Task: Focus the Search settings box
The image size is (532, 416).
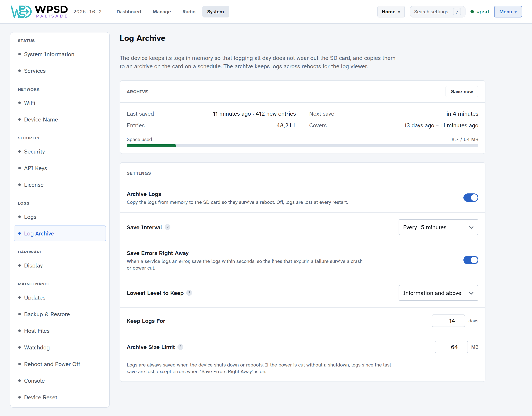Action: pyautogui.click(x=437, y=12)
